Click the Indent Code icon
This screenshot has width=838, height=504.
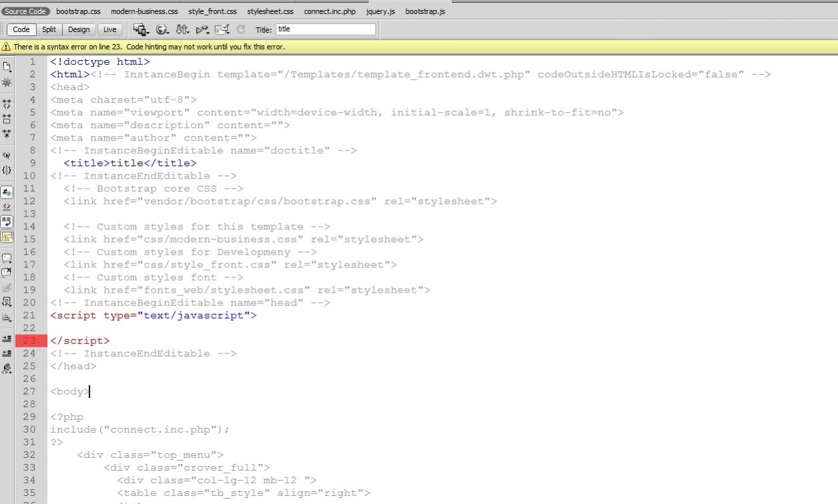pos(7,339)
